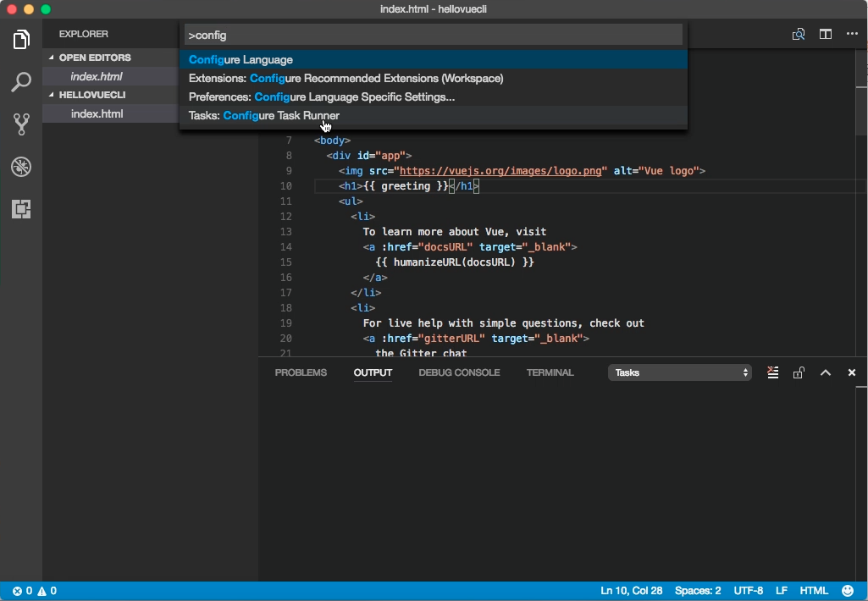This screenshot has width=868, height=601.
Task: Click the div id="app" line
Action: (x=369, y=156)
